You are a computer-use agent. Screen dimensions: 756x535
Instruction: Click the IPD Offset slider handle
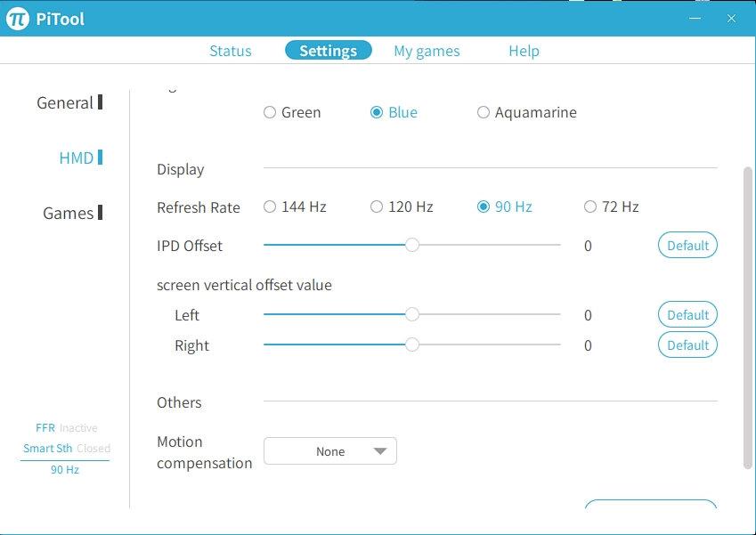pyautogui.click(x=412, y=245)
